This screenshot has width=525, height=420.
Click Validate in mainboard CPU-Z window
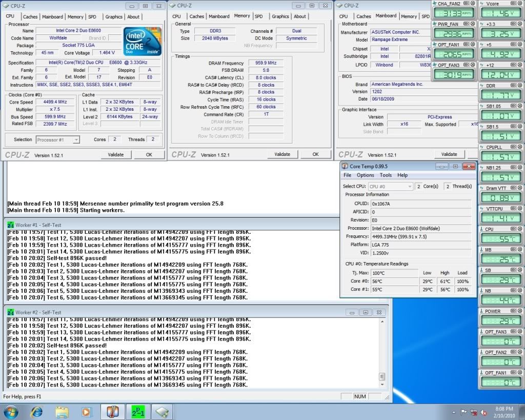(x=449, y=154)
